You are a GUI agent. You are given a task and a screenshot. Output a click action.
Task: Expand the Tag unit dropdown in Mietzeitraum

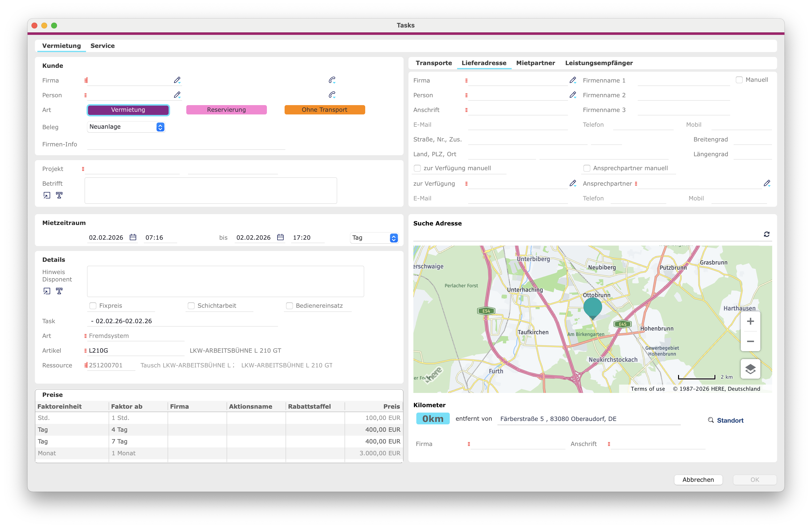coord(374,237)
